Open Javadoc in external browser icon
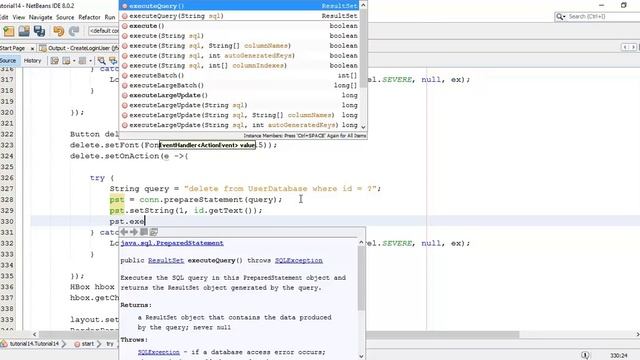The height and width of the screenshot is (360, 640). pos(144,232)
